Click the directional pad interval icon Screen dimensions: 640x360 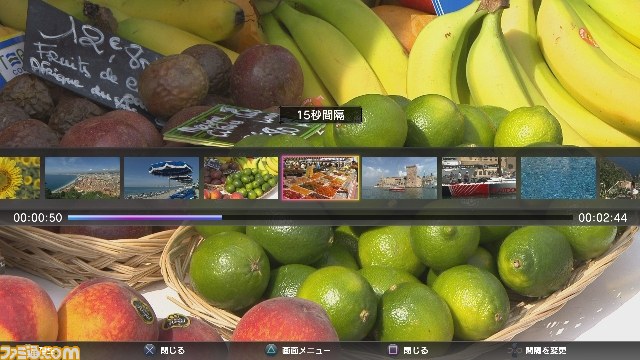[514, 350]
